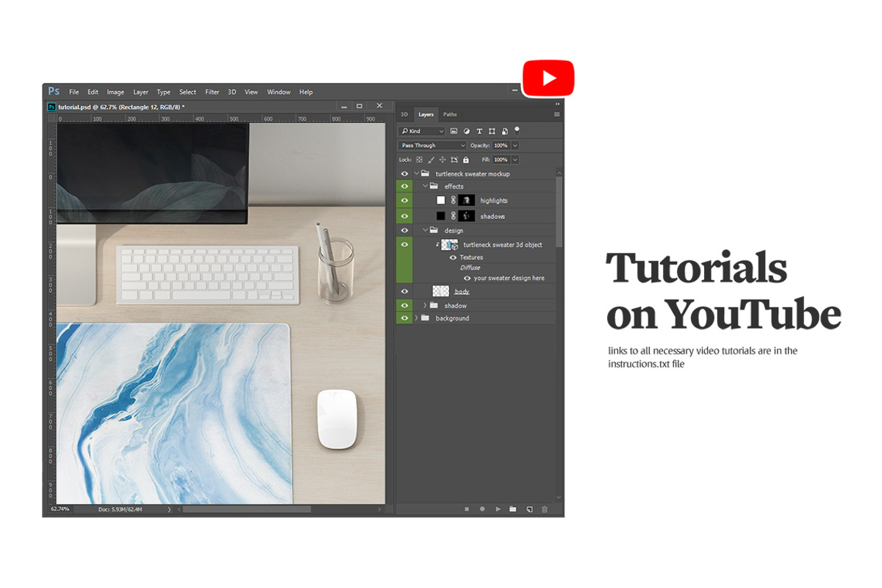Open the Opacity slider dropdown arrow
Viewport: 882px width, 588px height.
514,146
